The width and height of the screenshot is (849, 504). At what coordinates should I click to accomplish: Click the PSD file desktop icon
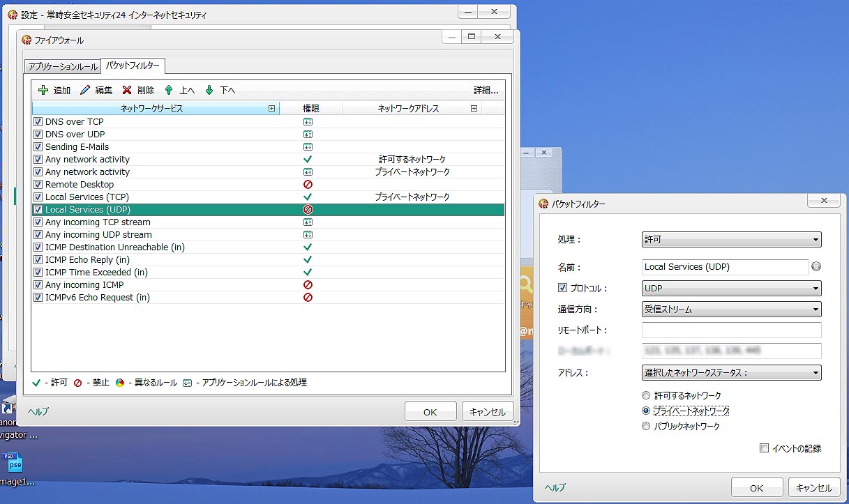click(x=13, y=463)
